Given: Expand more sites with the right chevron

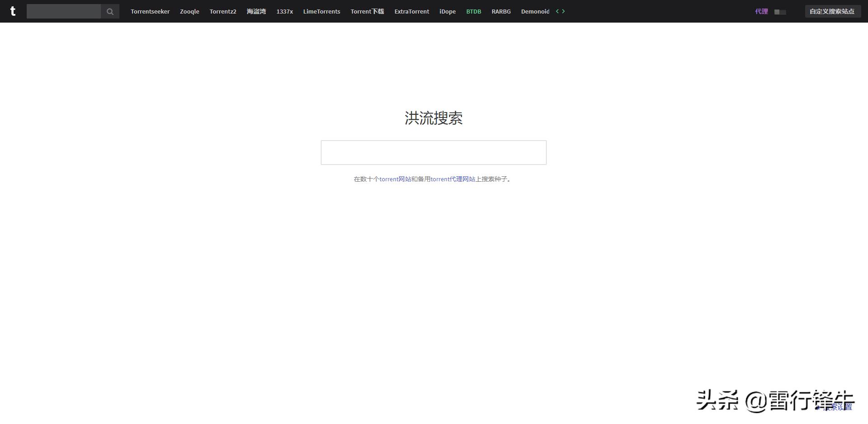Looking at the screenshot, I should (x=563, y=11).
